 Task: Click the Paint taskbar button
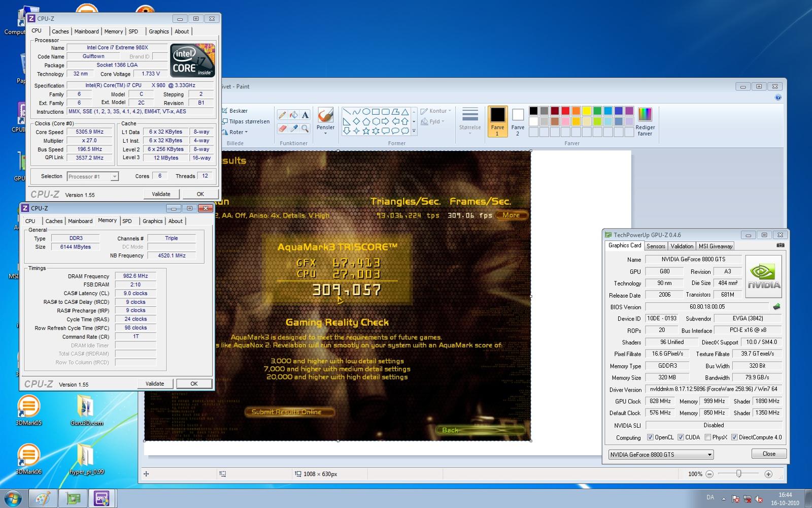pyautogui.click(x=43, y=499)
